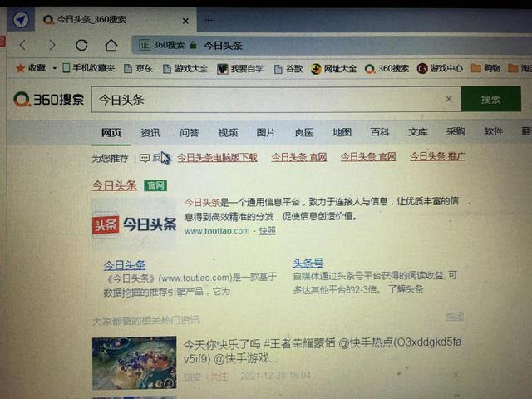Image resolution: width=532 pixels, height=399 pixels.
Task: Open 游戏中心 bookmark
Action: click(440, 68)
